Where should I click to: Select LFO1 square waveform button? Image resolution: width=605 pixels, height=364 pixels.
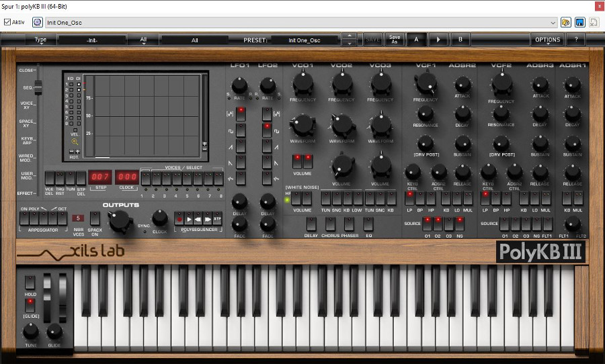[x=241, y=130]
